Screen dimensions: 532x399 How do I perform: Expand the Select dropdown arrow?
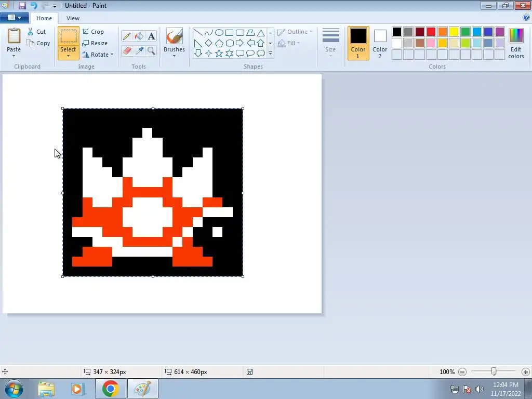68,56
